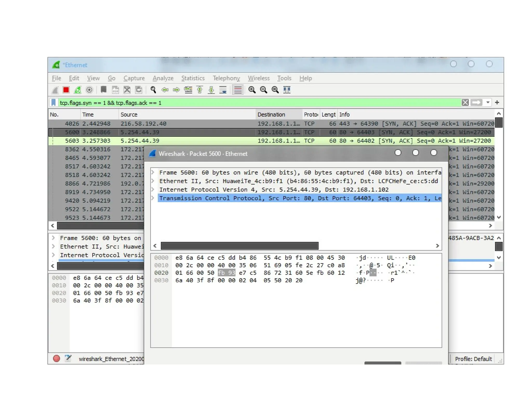The width and height of the screenshot is (532, 411).
Task: Click horizontal scrollbar in packet dialog tree
Action: point(239,246)
